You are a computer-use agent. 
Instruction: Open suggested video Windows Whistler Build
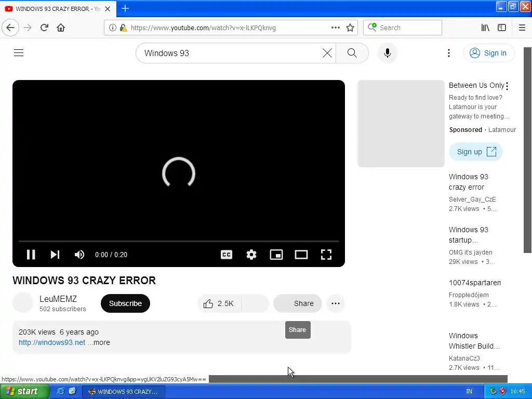(x=474, y=341)
